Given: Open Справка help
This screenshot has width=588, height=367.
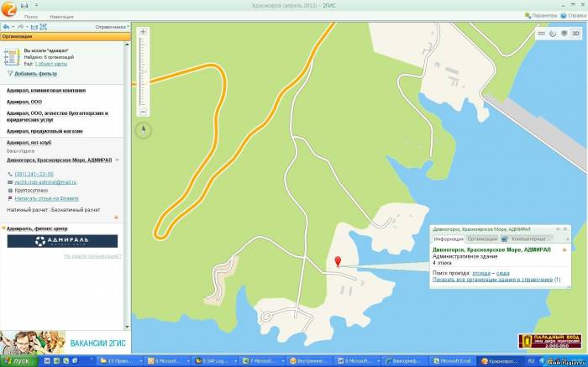Looking at the screenshot, I should [x=574, y=16].
